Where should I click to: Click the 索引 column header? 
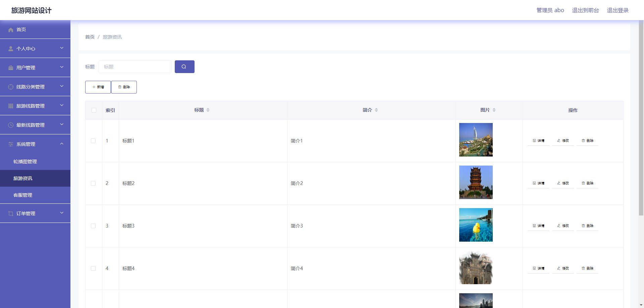[110, 110]
